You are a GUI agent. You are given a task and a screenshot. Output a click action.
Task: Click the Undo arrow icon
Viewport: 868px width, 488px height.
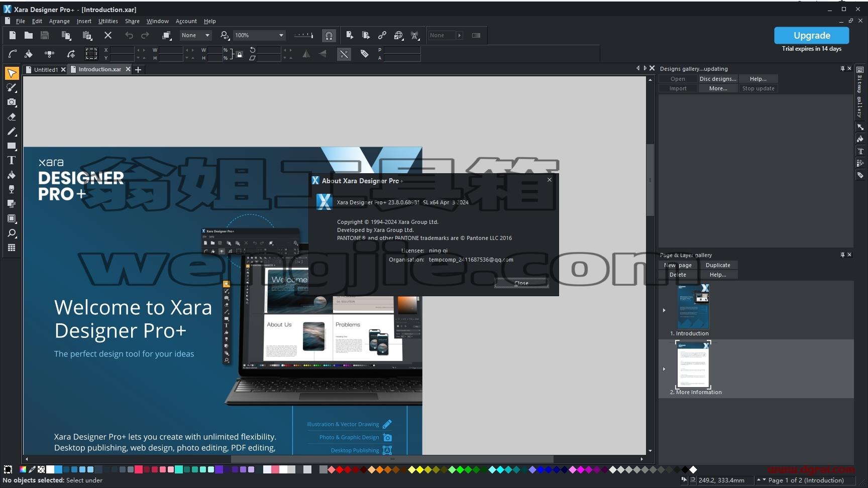[129, 35]
